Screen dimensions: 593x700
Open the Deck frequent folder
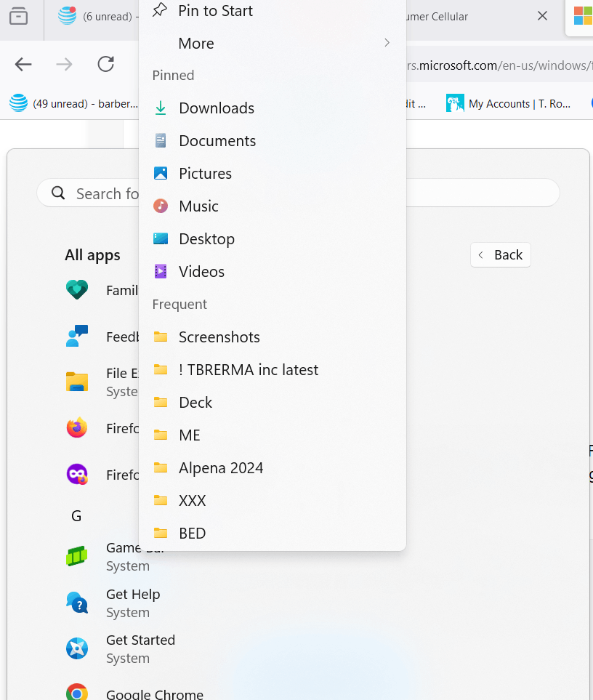(273, 402)
